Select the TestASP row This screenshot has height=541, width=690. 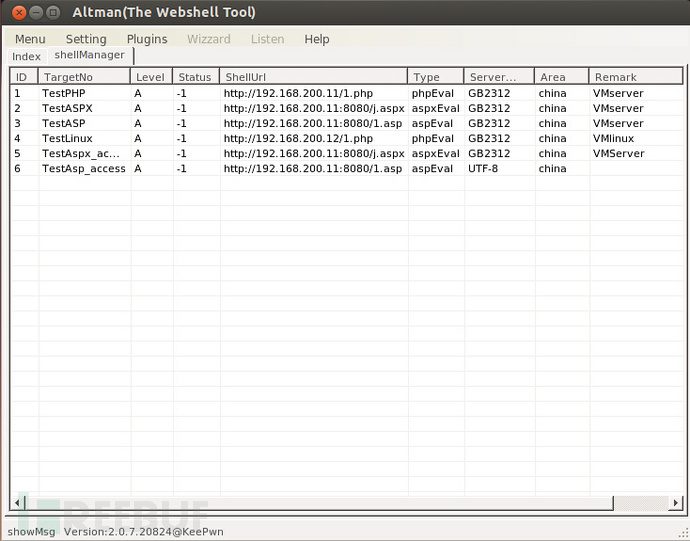pyautogui.click(x=347, y=123)
